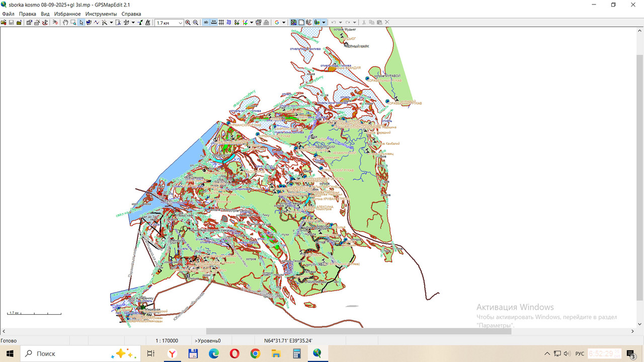644x362 pixels.
Task: Click the Zoom out magnifier minus icon
Action: click(x=196, y=23)
